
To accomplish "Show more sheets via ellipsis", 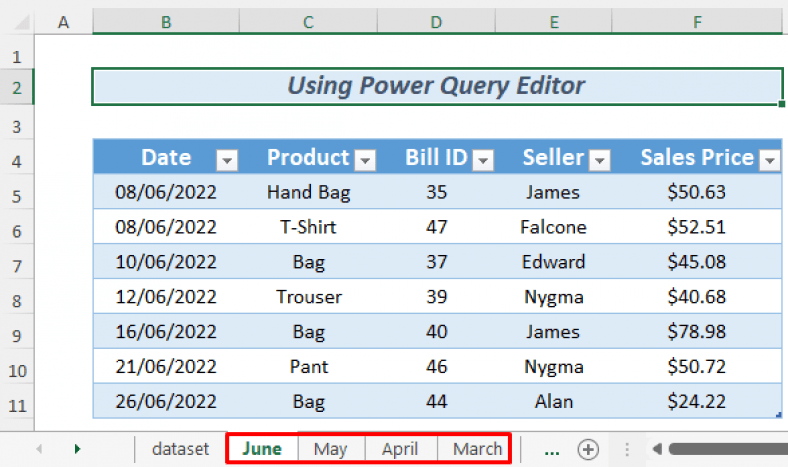I will tap(552, 449).
